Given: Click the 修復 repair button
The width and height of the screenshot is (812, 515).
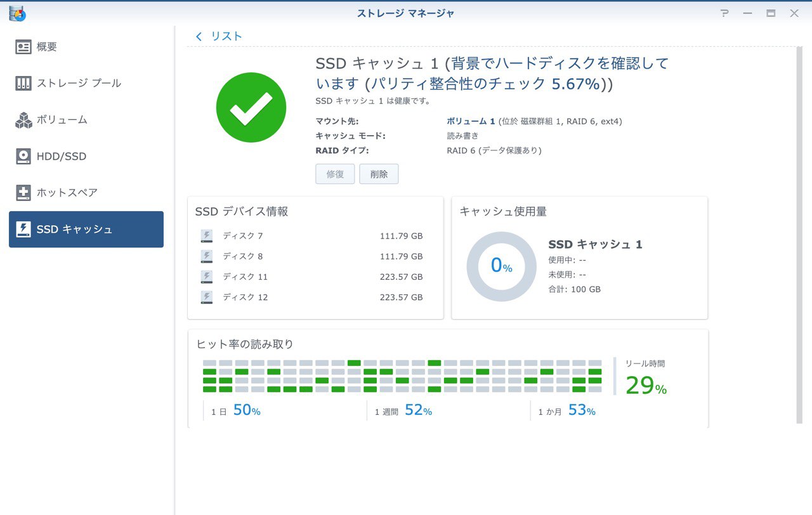Looking at the screenshot, I should 335,174.
